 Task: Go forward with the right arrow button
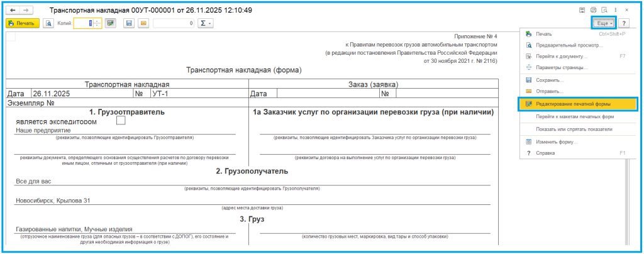26,10
